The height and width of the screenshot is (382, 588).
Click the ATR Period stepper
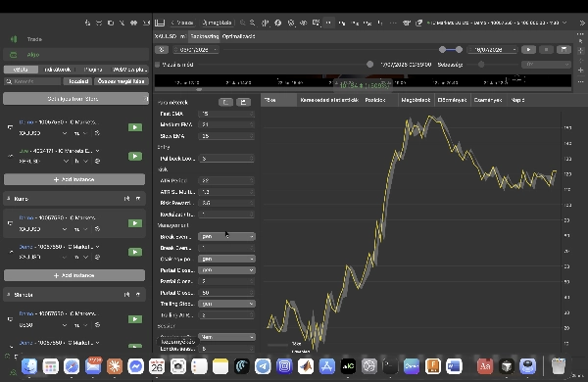tap(252, 180)
